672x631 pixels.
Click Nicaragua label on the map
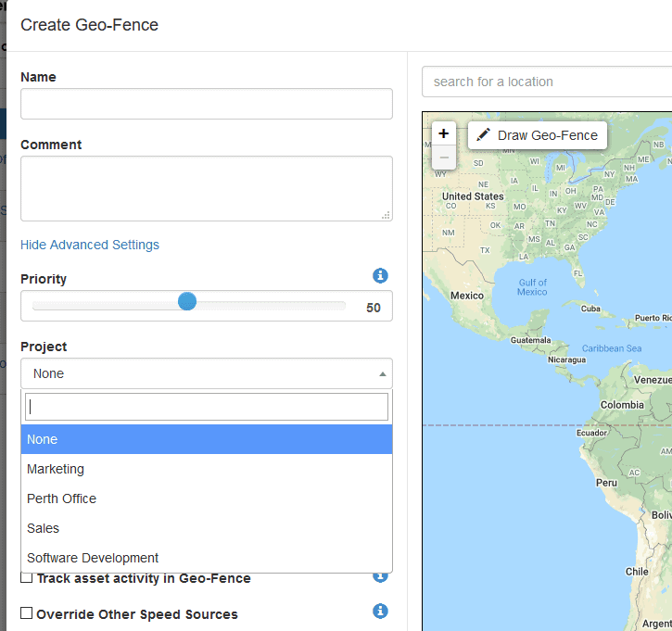pos(566,360)
